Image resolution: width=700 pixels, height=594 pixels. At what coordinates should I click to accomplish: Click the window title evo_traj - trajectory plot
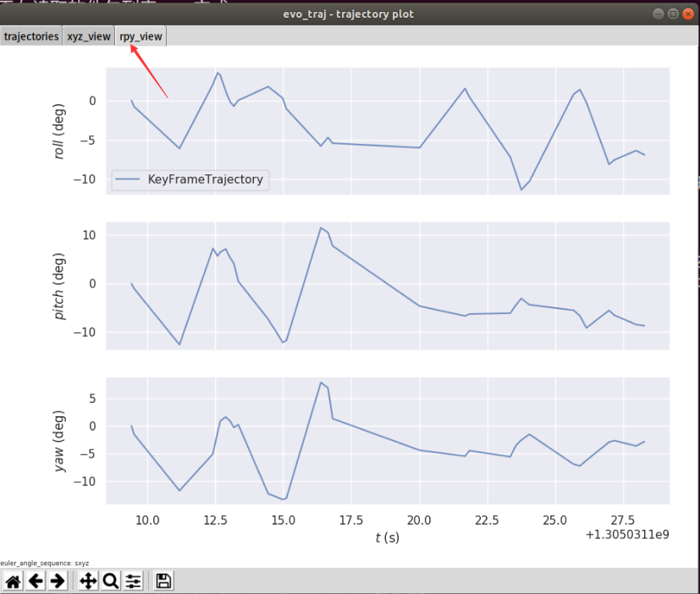348,14
